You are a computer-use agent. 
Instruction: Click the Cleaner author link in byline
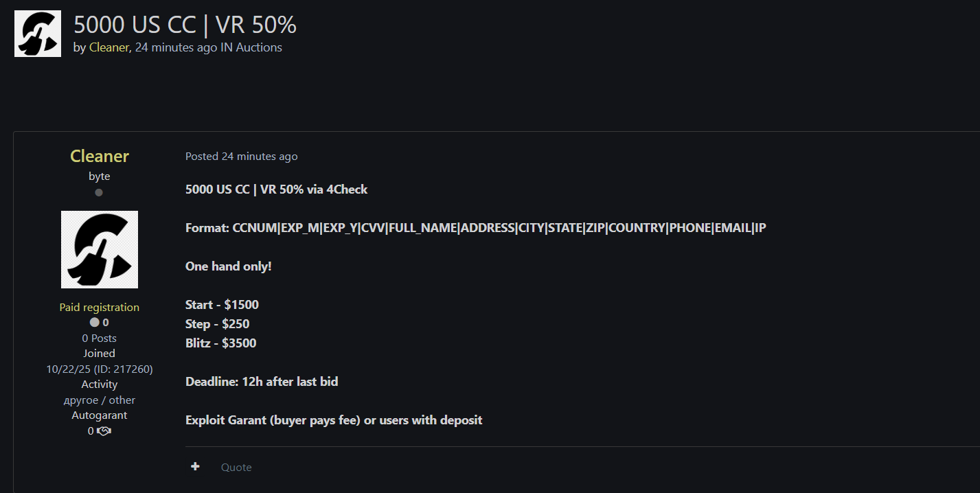coord(109,47)
